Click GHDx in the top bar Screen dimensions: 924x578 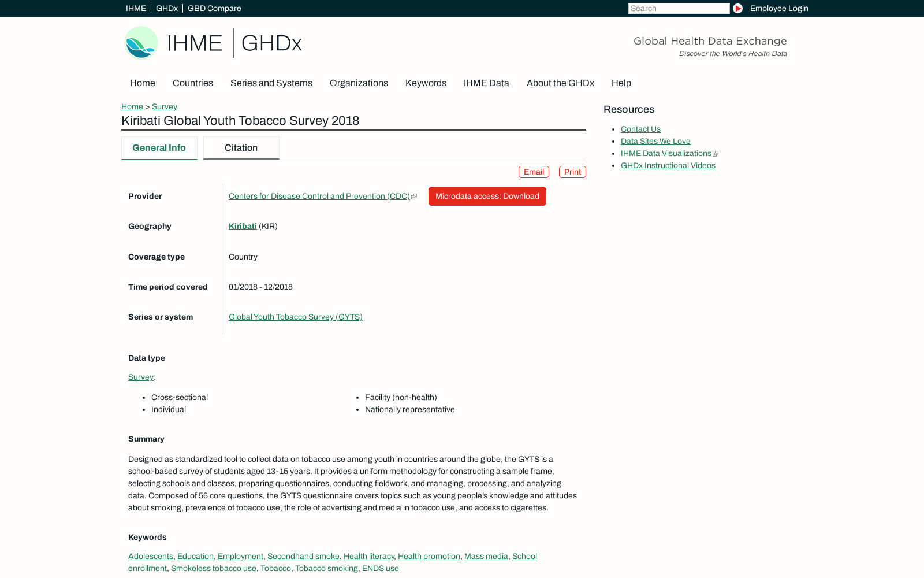click(167, 8)
